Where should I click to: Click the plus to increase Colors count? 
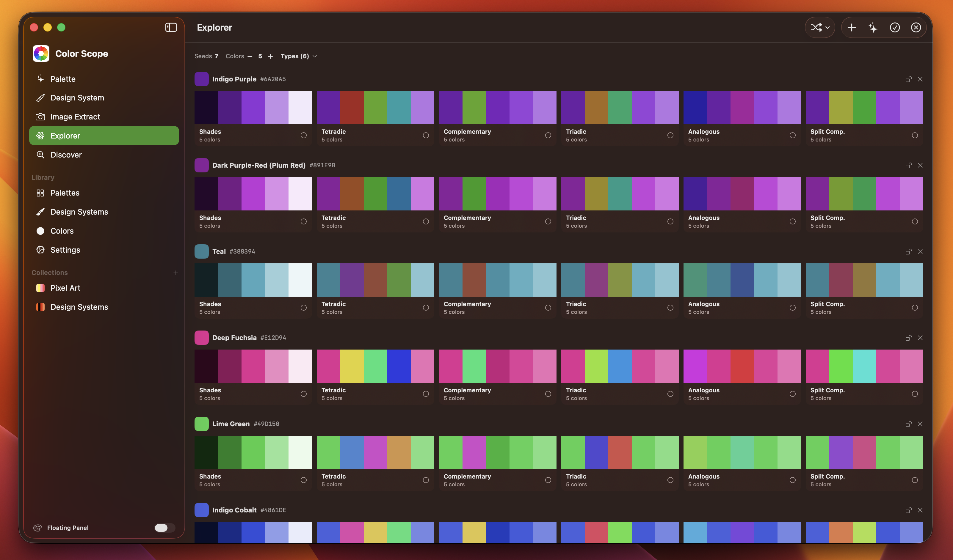click(270, 56)
